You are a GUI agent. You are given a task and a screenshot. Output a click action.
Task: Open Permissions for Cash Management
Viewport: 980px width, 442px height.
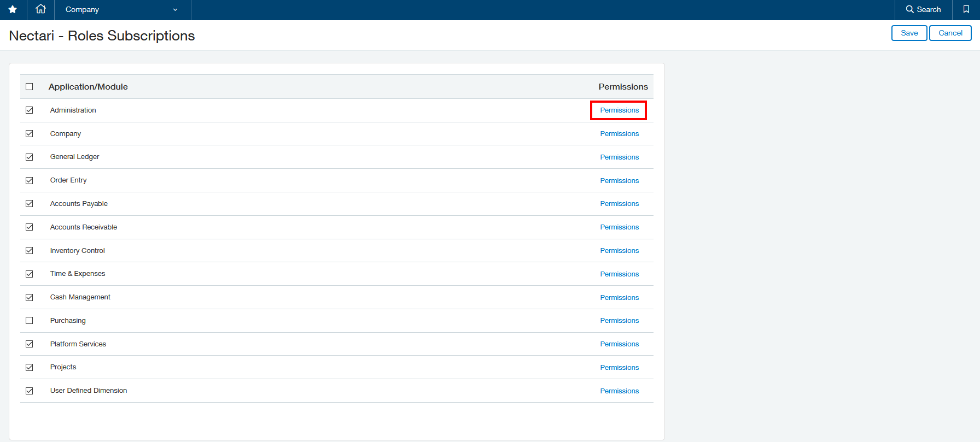[619, 298]
